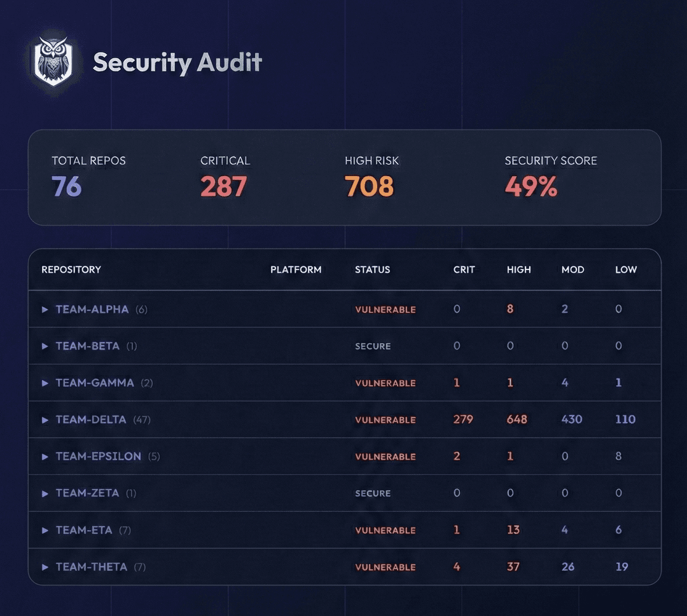Expand the TEAM-EPSILON group arrow
The width and height of the screenshot is (687, 616).
point(45,457)
